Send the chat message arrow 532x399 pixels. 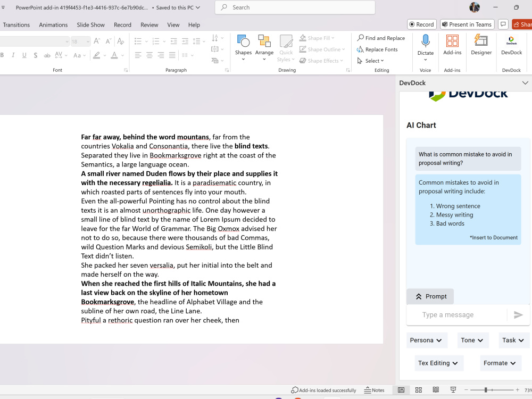click(x=518, y=315)
